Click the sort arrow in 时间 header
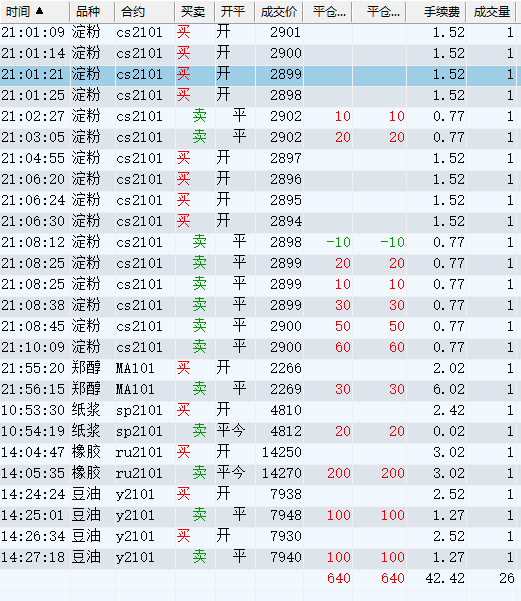The height and width of the screenshot is (601, 521). click(39, 11)
